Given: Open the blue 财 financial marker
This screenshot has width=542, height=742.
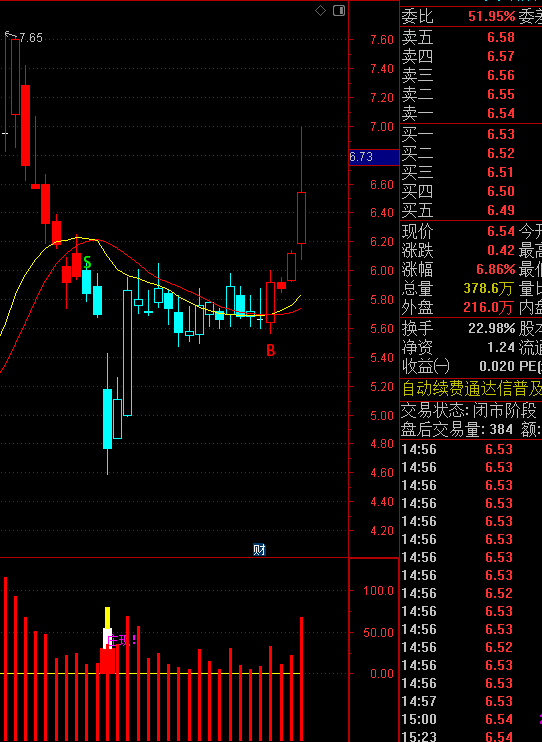Looking at the screenshot, I should coord(259,549).
